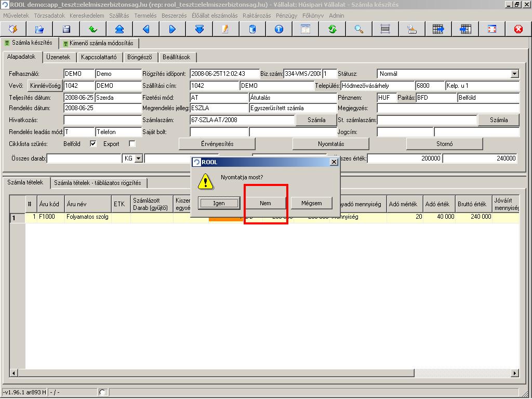Screen dimensions: 532x399
Task: Switch to the Kapcsolattartó tab
Action: pyautogui.click(x=99, y=57)
